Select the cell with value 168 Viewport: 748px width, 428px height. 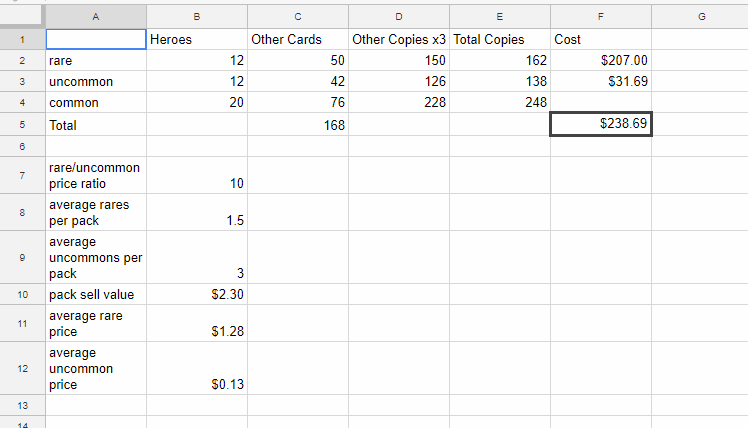coord(298,125)
